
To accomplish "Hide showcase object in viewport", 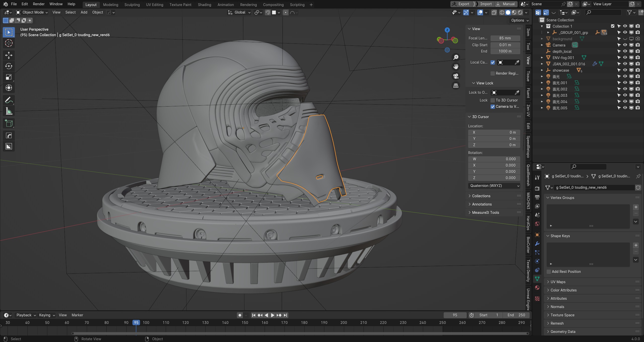I will pyautogui.click(x=625, y=70).
